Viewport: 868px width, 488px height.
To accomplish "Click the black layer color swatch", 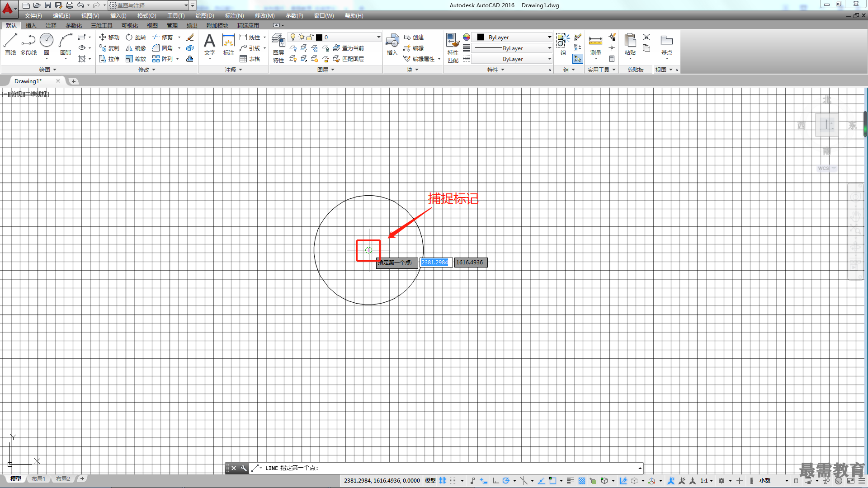I will click(319, 37).
